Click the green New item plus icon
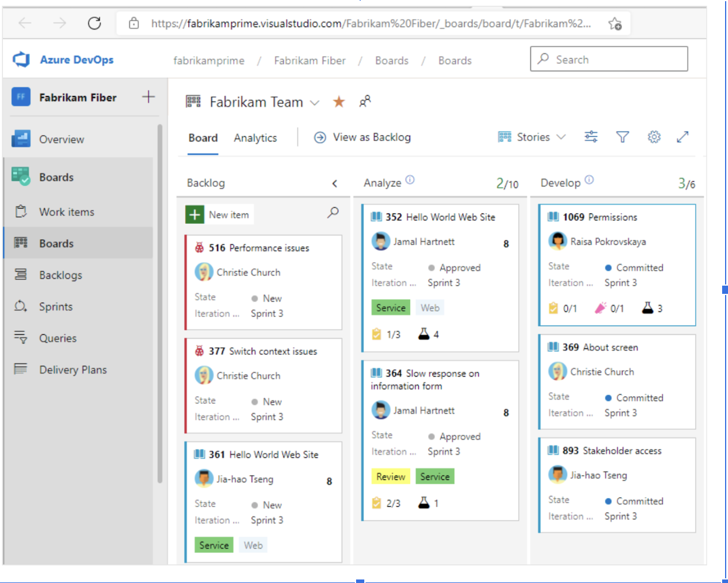Viewport: 728px width, 583px height. tap(195, 215)
